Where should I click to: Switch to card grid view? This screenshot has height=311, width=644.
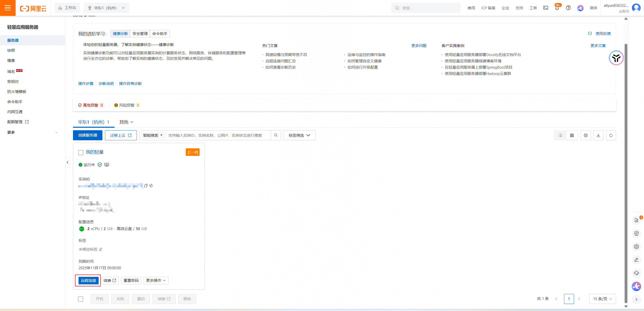tap(572, 136)
